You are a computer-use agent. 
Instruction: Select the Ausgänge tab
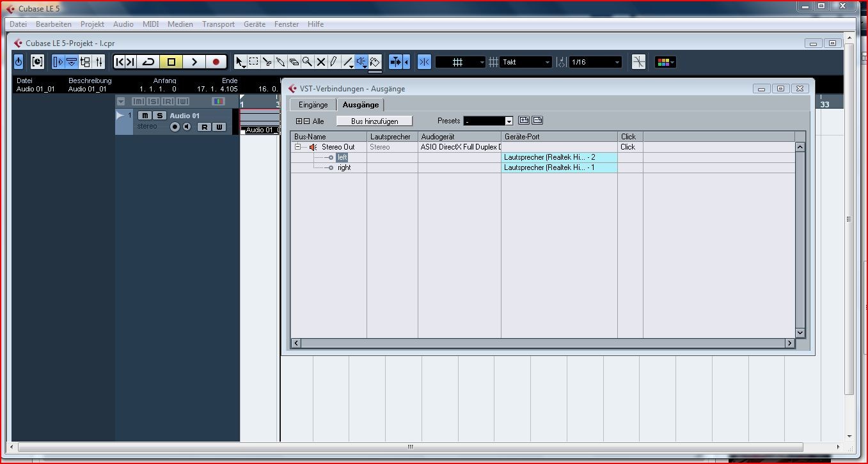point(360,105)
